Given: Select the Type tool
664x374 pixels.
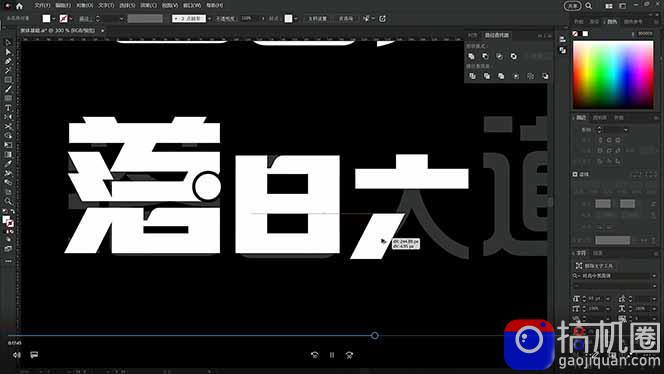Looking at the screenshot, I should 8,108.
